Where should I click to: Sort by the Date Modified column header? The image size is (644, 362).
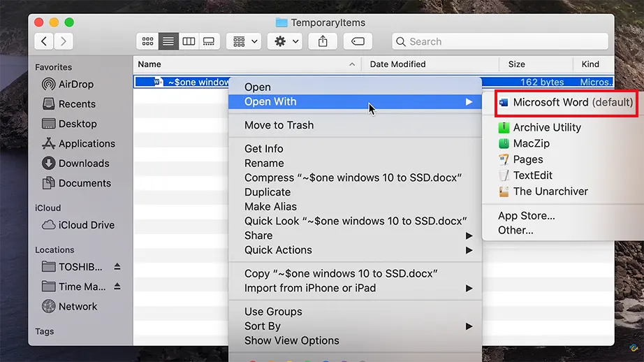tap(430, 64)
